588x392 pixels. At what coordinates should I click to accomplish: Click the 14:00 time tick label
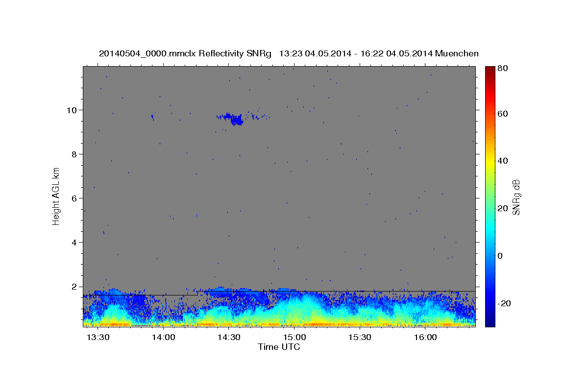(x=164, y=338)
